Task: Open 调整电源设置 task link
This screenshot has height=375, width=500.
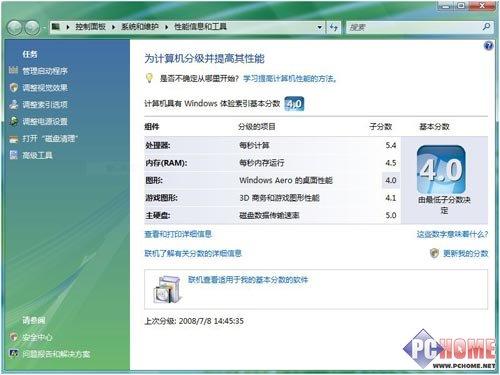Action: point(45,121)
